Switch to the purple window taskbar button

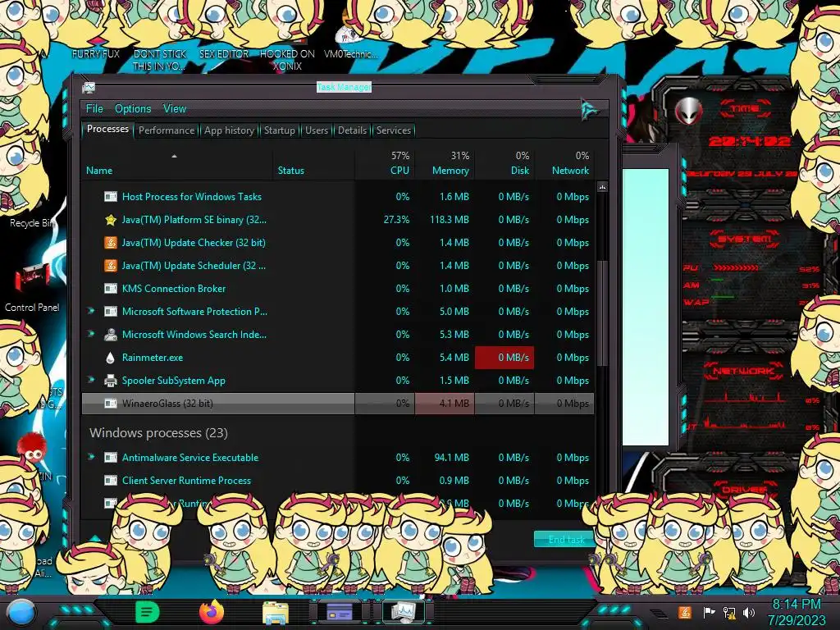click(x=339, y=612)
